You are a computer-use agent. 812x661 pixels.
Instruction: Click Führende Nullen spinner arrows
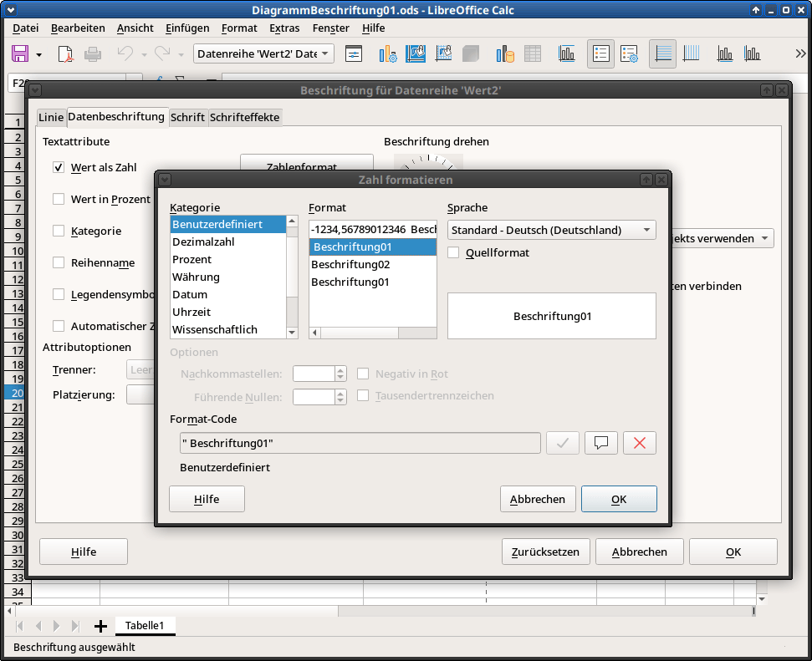pyautogui.click(x=340, y=397)
